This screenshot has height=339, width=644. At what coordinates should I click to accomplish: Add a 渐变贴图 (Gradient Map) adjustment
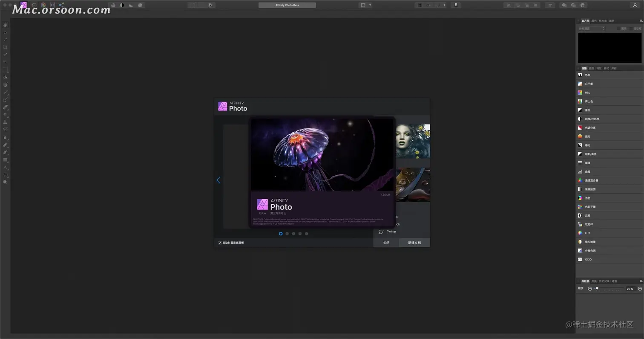pyautogui.click(x=609, y=189)
